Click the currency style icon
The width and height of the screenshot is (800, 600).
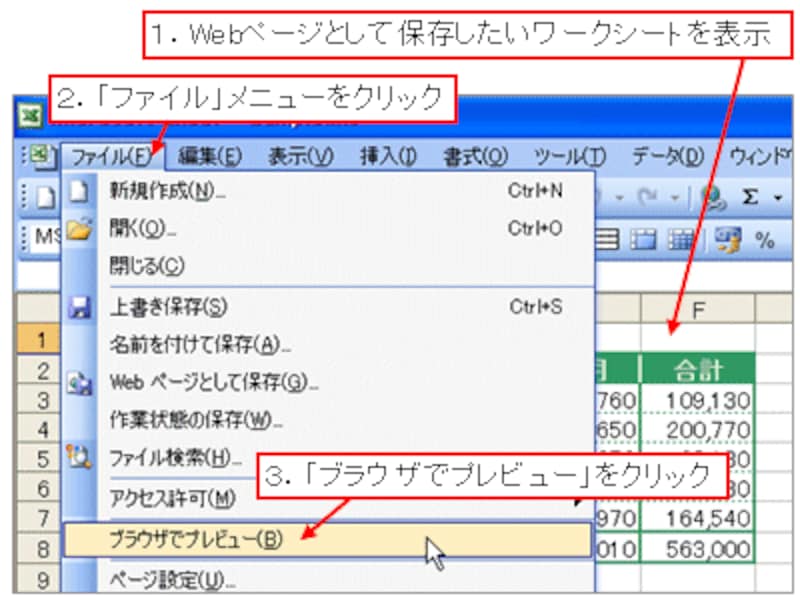click(728, 240)
